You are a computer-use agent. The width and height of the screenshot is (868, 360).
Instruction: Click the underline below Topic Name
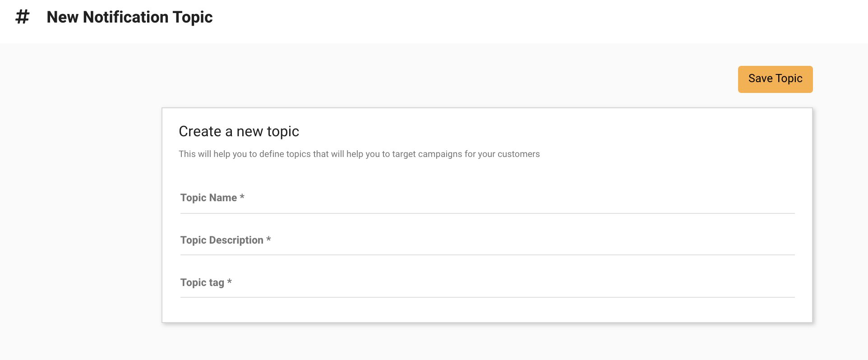pos(487,213)
